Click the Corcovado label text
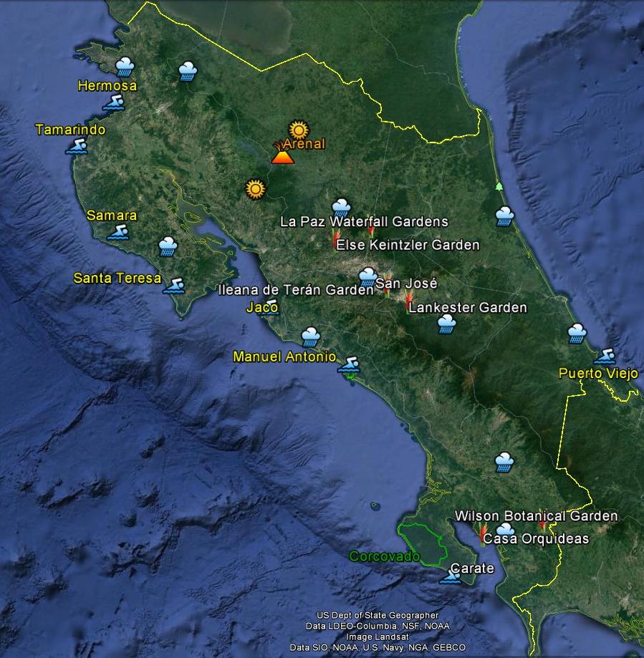 coord(384,555)
